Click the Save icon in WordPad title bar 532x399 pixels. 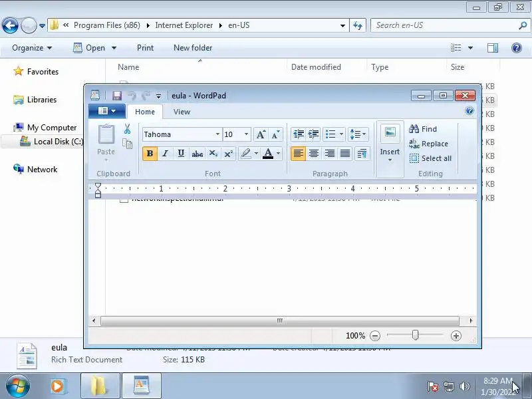coord(117,96)
